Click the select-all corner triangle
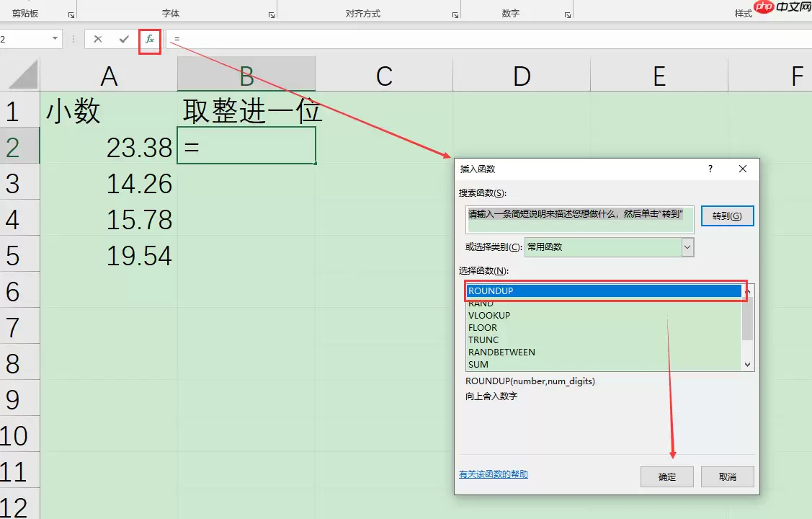812x519 pixels. [x=23, y=74]
